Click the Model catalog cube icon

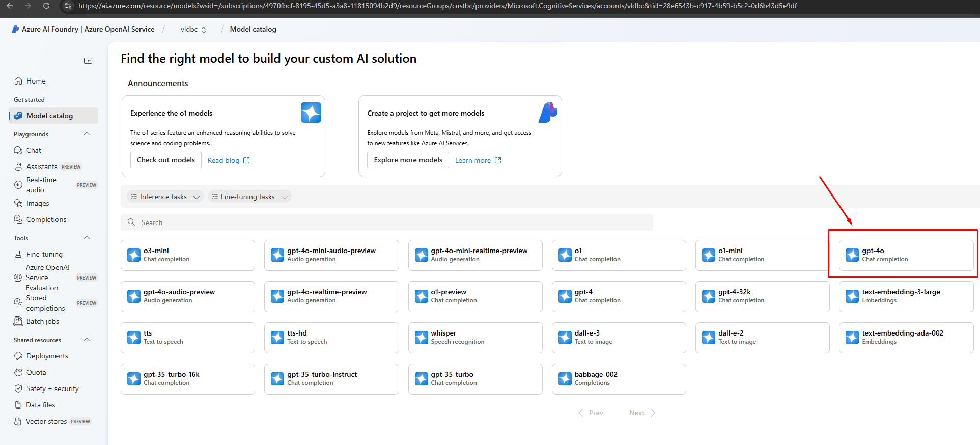click(18, 116)
